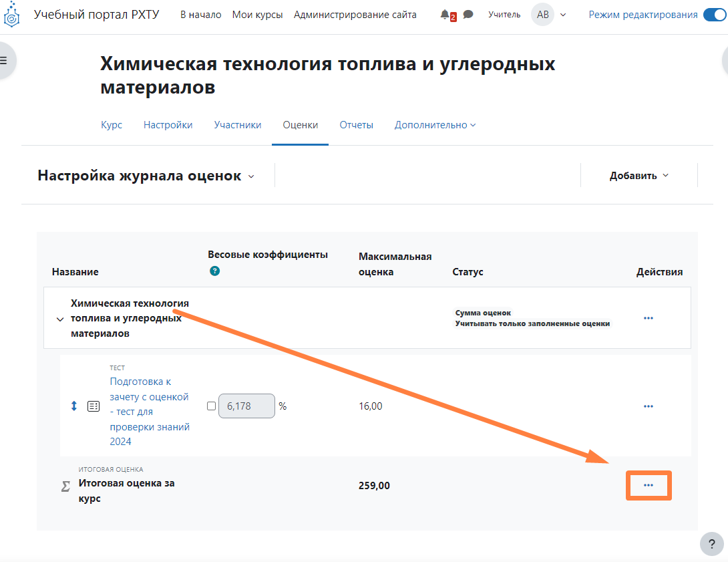This screenshot has height=562, width=728.
Task: Enable the weight override checkbox for the quiz
Action: (212, 406)
